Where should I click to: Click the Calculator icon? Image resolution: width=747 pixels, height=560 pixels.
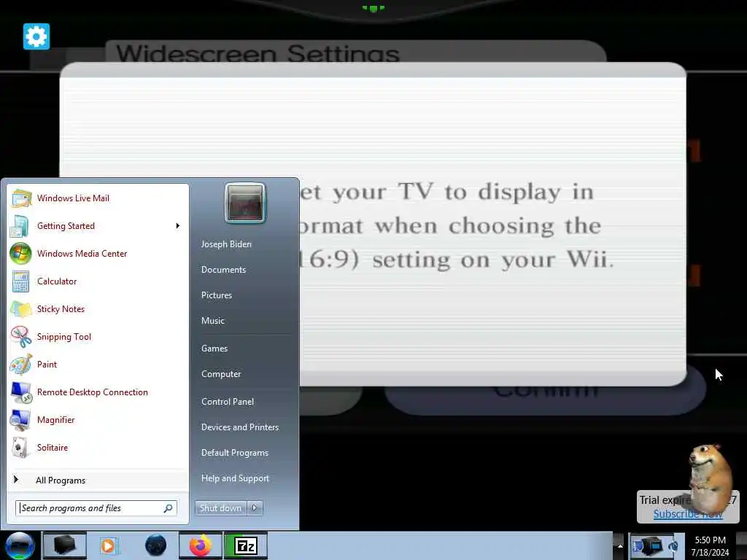click(x=20, y=281)
